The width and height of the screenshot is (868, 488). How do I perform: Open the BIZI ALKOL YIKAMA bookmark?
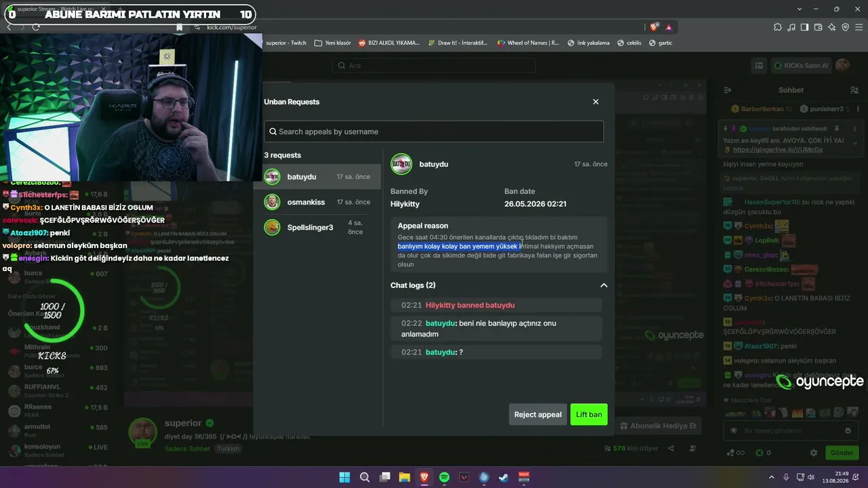point(389,43)
